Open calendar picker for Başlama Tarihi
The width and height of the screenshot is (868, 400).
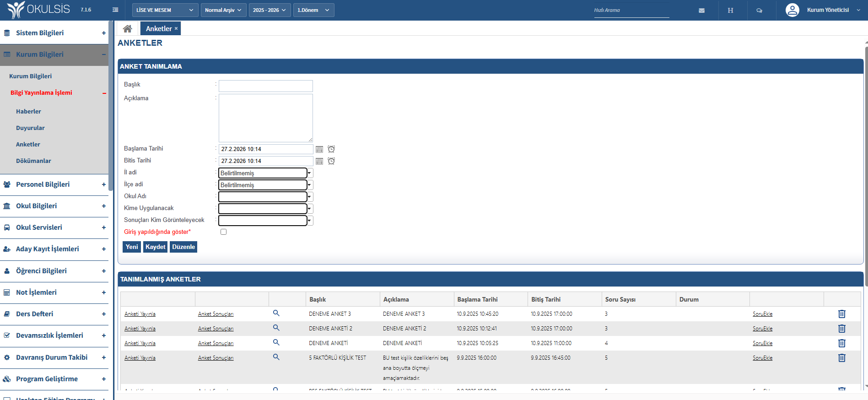coord(319,149)
